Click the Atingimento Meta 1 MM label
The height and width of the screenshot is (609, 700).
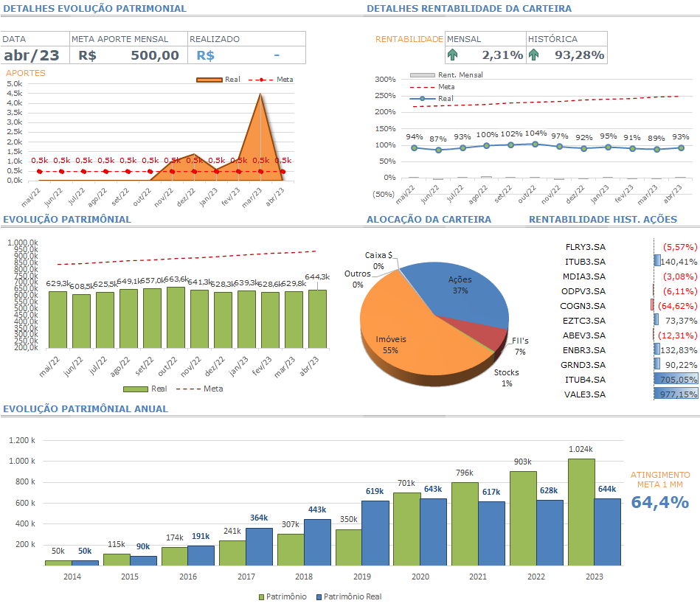(660, 480)
